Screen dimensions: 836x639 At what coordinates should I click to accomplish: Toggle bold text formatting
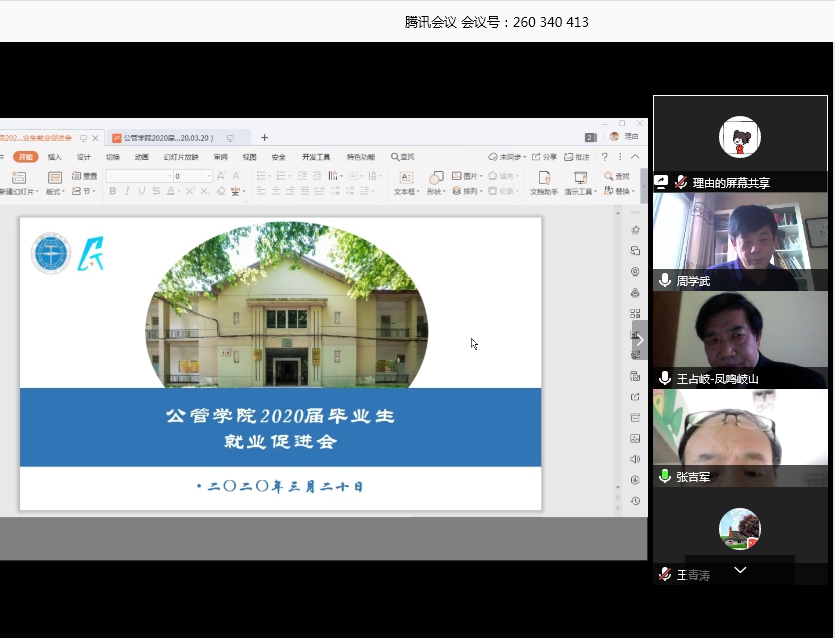(x=113, y=191)
